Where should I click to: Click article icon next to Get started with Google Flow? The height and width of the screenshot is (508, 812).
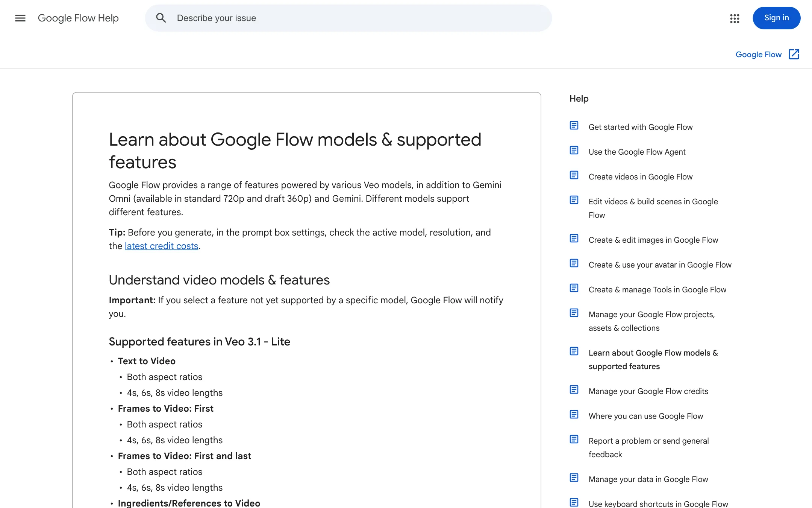pyautogui.click(x=574, y=125)
